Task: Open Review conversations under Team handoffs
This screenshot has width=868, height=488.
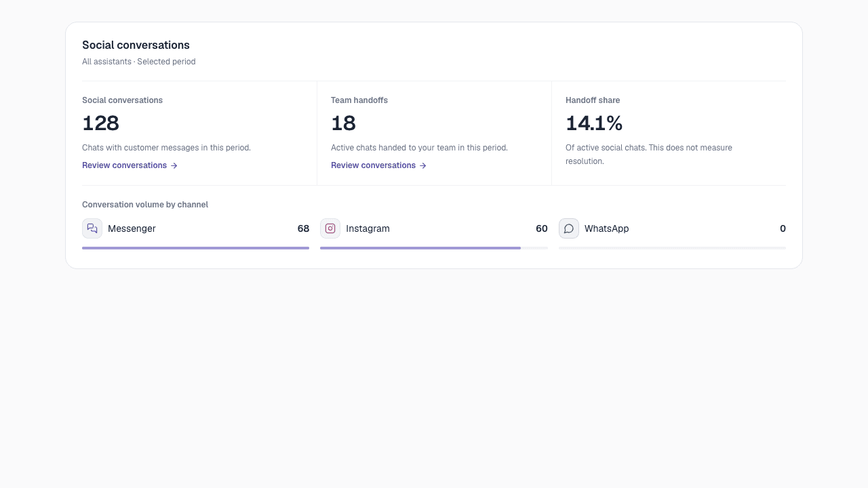Action: point(378,165)
